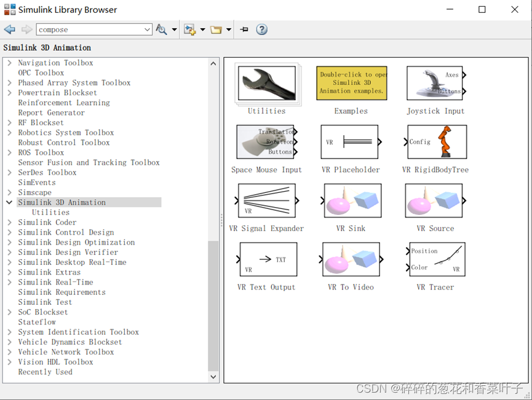Expand the Simscape node
This screenshot has height=400, width=532.
9,192
